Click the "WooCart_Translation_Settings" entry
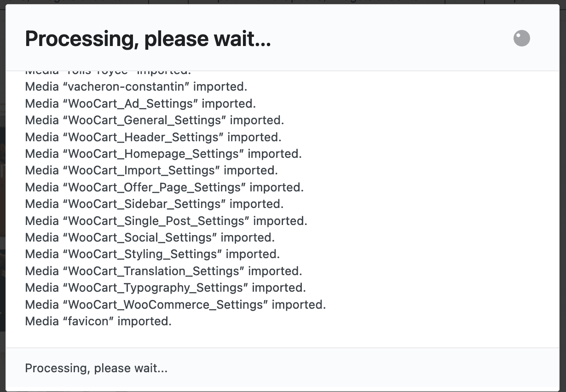This screenshot has width=566, height=392. tap(163, 271)
